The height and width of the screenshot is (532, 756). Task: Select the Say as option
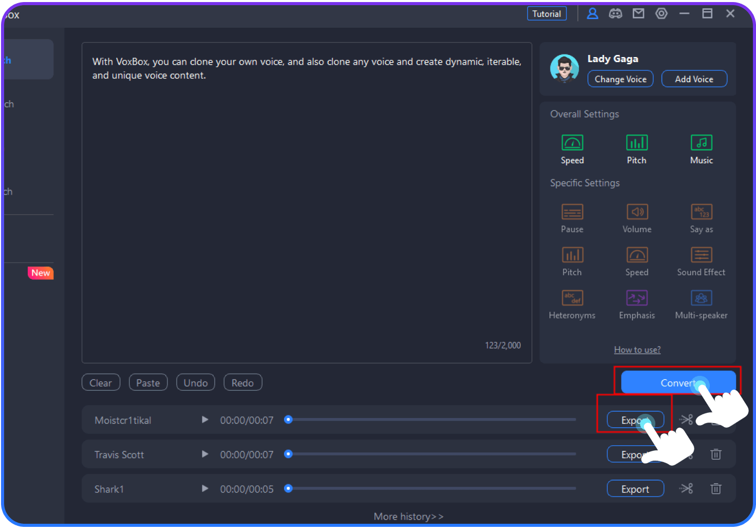pos(702,218)
